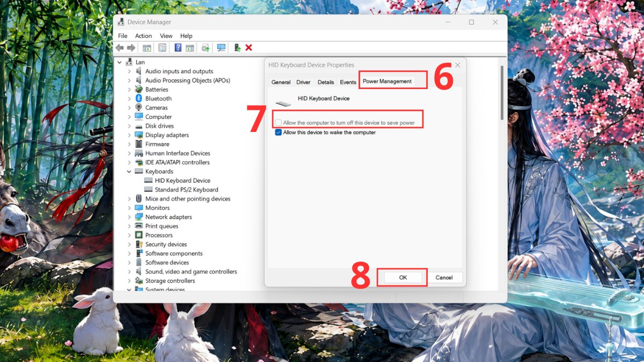Click the Processors chip icon in the tree
Image resolution: width=644 pixels, height=362 pixels.
139,235
